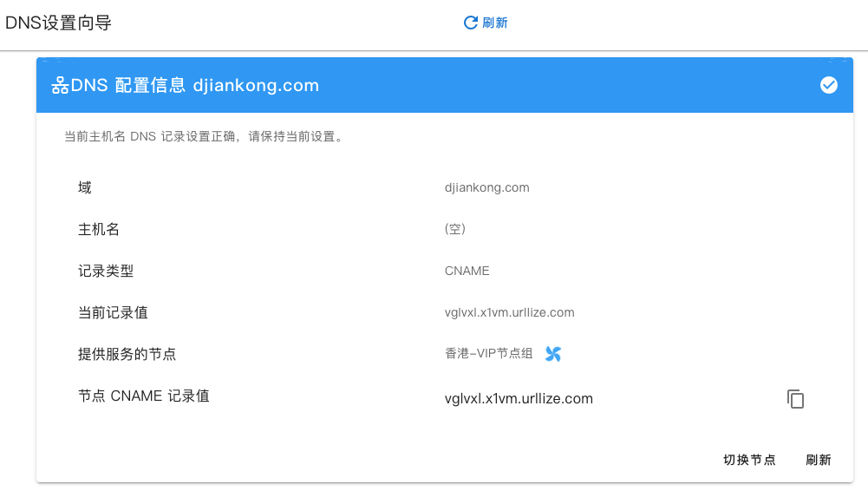Click the refresh icon at the top

(471, 23)
